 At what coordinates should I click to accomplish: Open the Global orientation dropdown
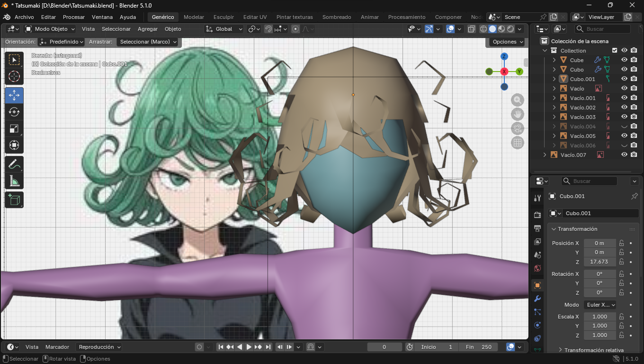coord(224,29)
